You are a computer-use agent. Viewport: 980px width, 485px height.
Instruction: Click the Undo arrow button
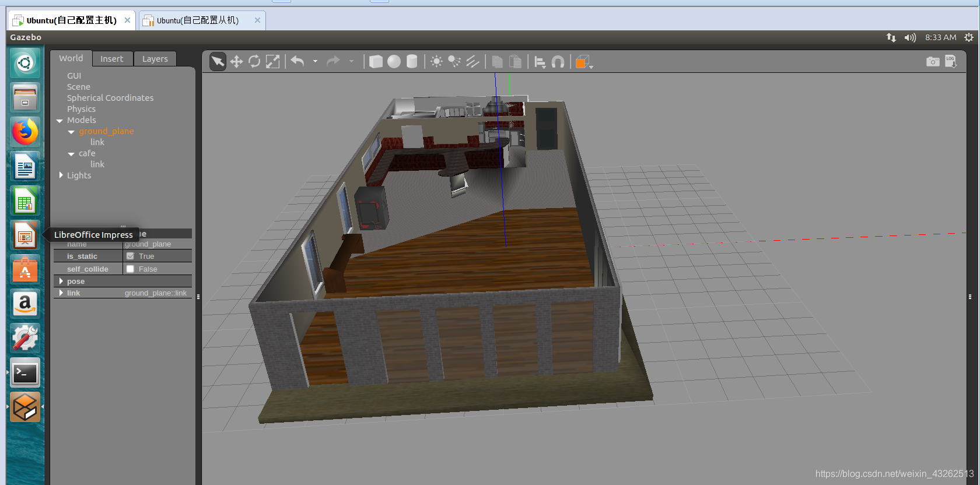(x=297, y=61)
